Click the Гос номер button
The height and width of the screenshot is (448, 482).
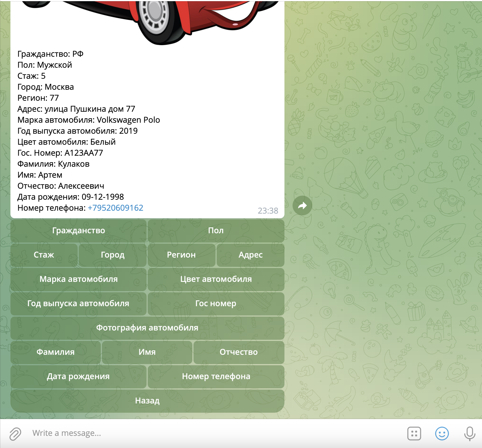pyautogui.click(x=216, y=304)
